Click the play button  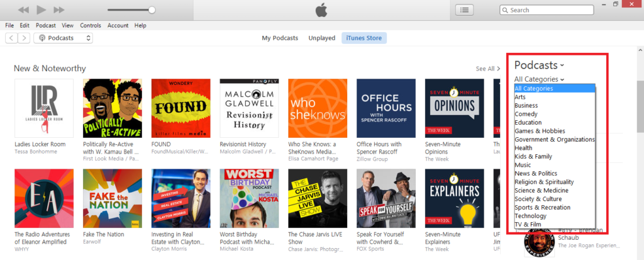(41, 9)
